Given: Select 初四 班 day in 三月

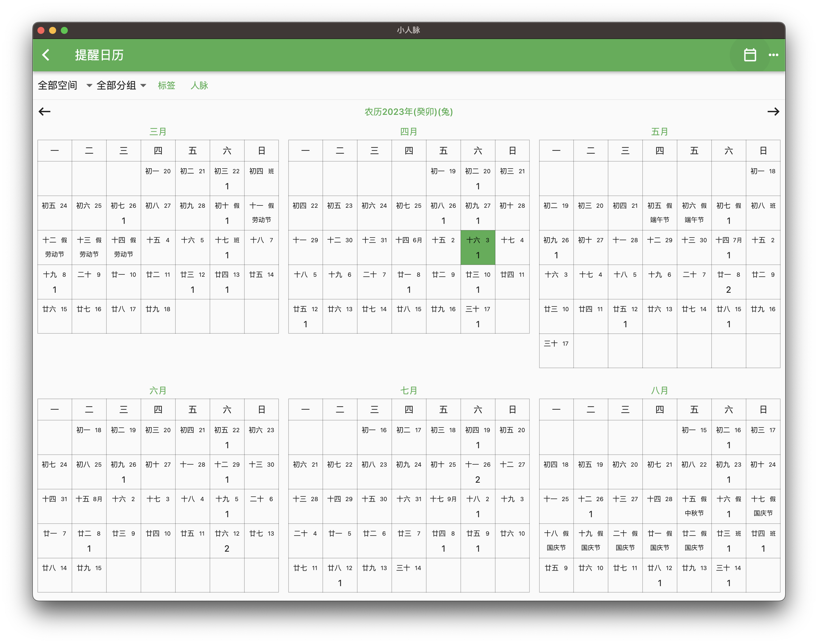Looking at the screenshot, I should tap(261, 178).
